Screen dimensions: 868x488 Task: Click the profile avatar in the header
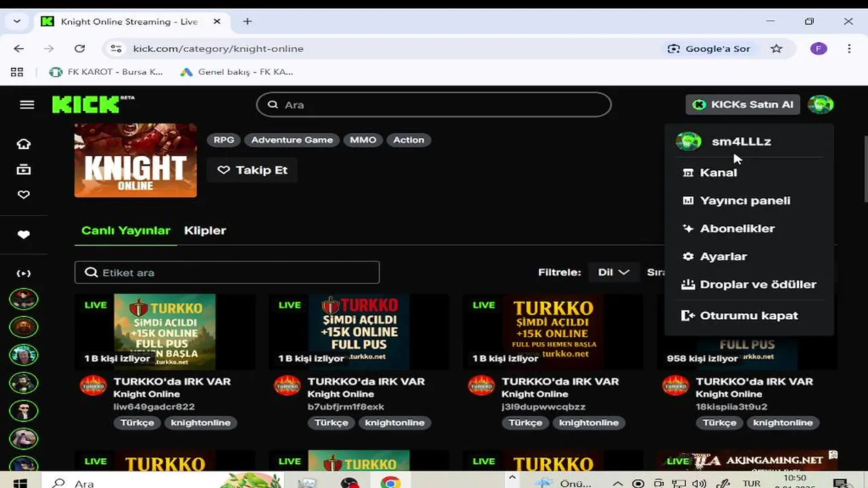coord(821,104)
